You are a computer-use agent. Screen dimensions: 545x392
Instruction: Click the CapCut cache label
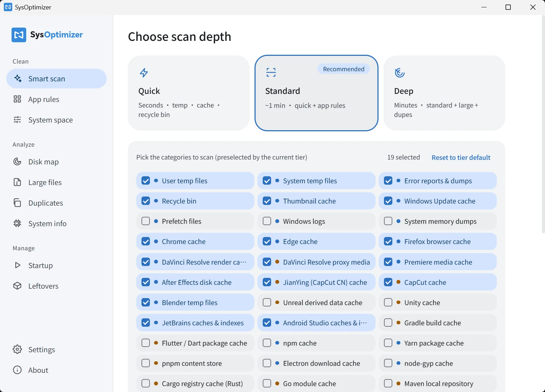point(425,282)
